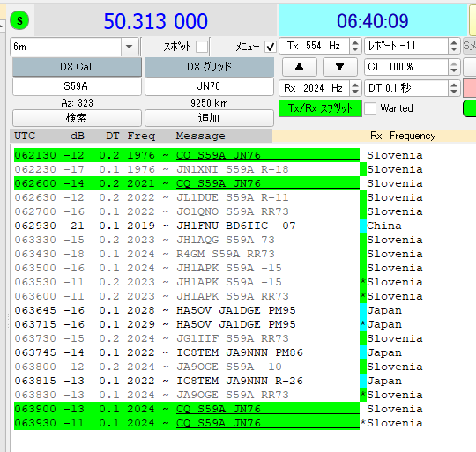476x452 pixels.
Task: Toggle the スポット checkbox
Action: click(x=202, y=47)
